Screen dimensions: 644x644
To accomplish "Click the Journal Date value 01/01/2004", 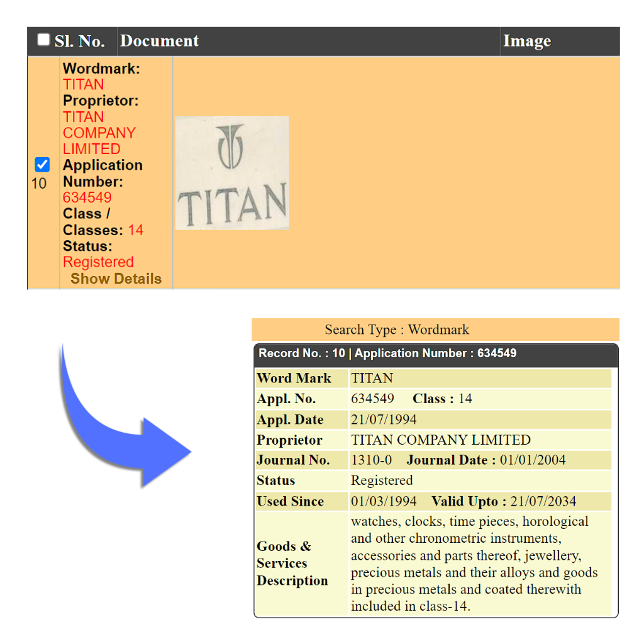I will (x=533, y=460).
